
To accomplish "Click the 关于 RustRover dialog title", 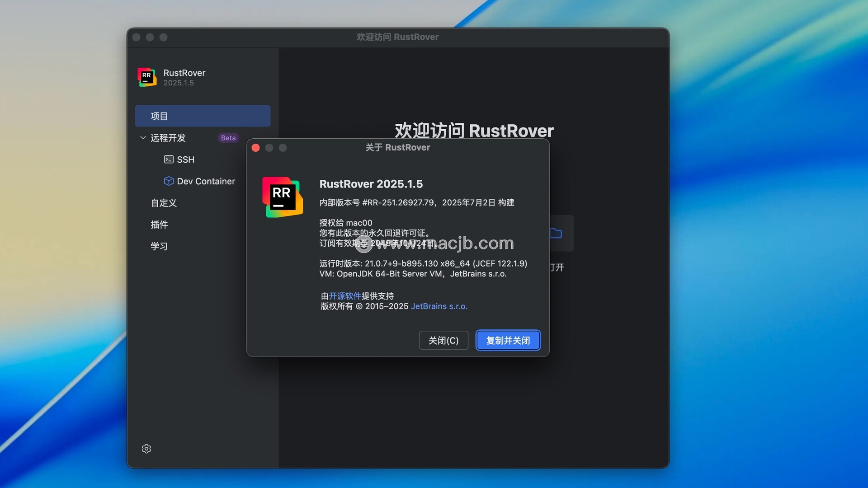I will click(x=398, y=147).
